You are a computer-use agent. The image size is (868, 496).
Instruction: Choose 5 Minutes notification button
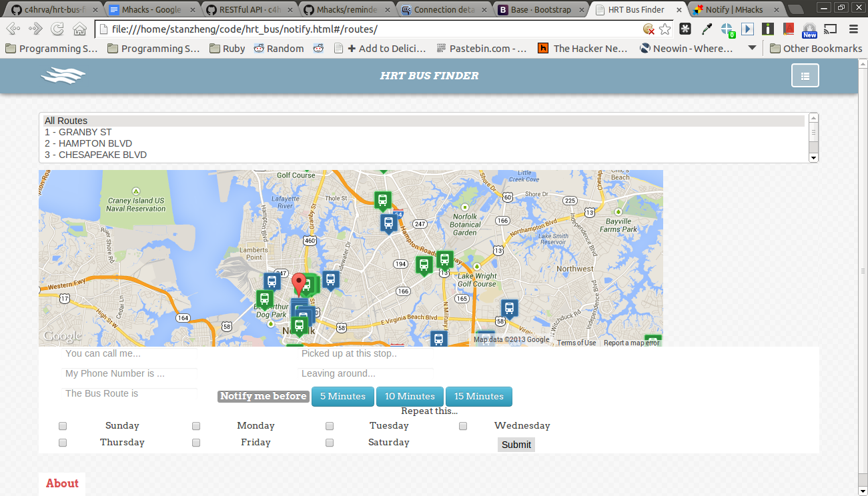(x=343, y=397)
